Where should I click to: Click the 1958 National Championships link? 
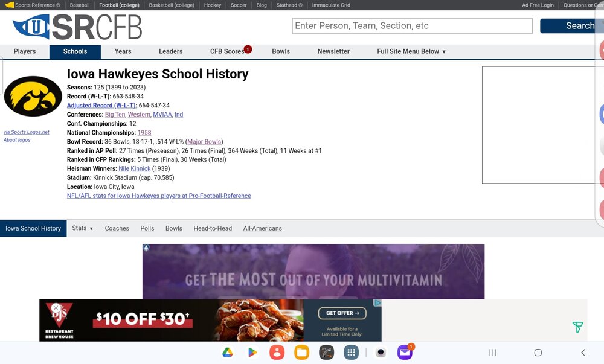[x=144, y=132]
